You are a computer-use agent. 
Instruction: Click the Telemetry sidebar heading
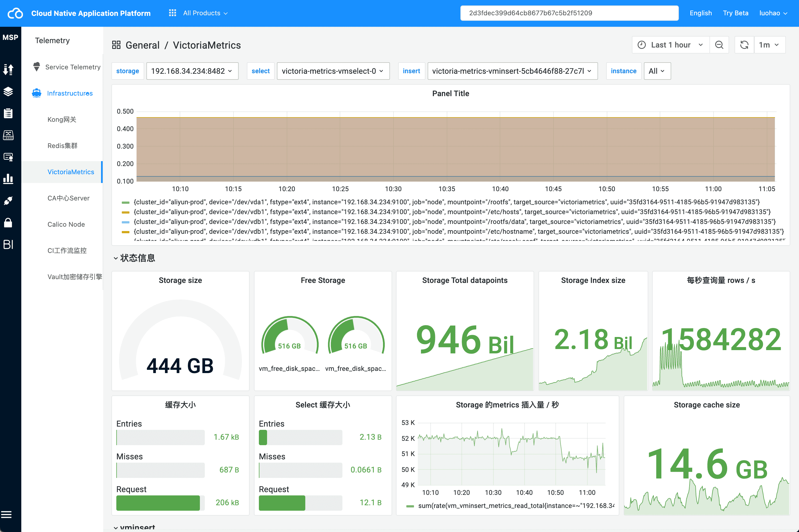point(52,40)
